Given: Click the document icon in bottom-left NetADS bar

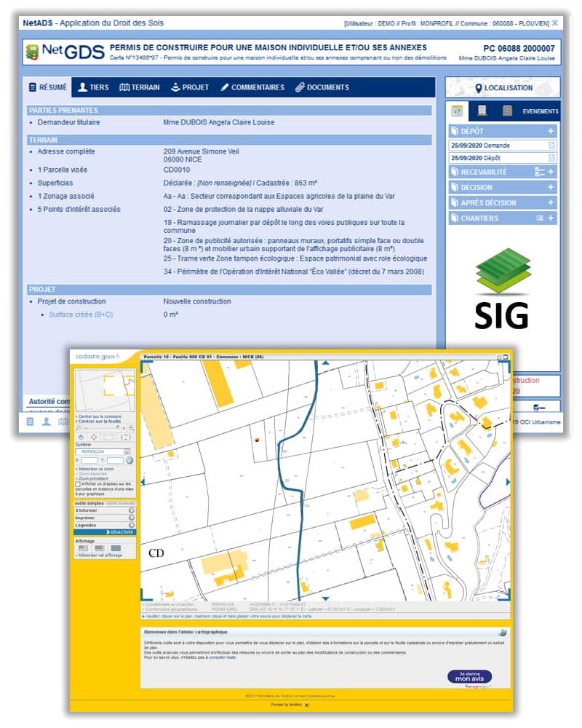Looking at the screenshot, I should [30, 422].
